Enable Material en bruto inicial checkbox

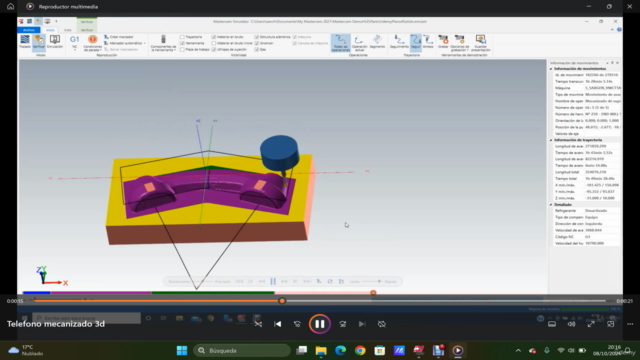[213, 43]
